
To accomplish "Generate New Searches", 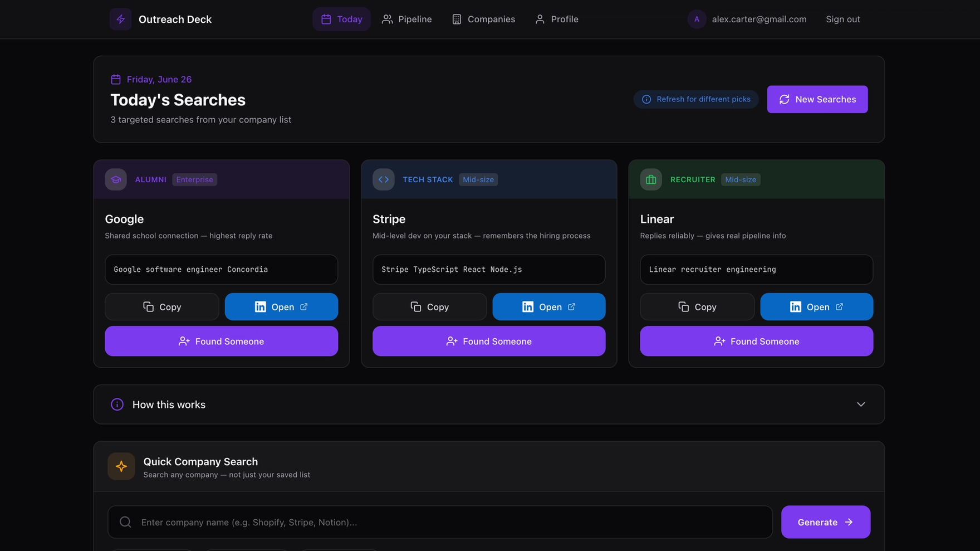I will tap(817, 99).
